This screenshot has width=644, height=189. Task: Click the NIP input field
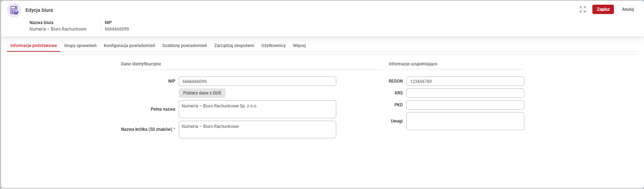click(x=257, y=81)
